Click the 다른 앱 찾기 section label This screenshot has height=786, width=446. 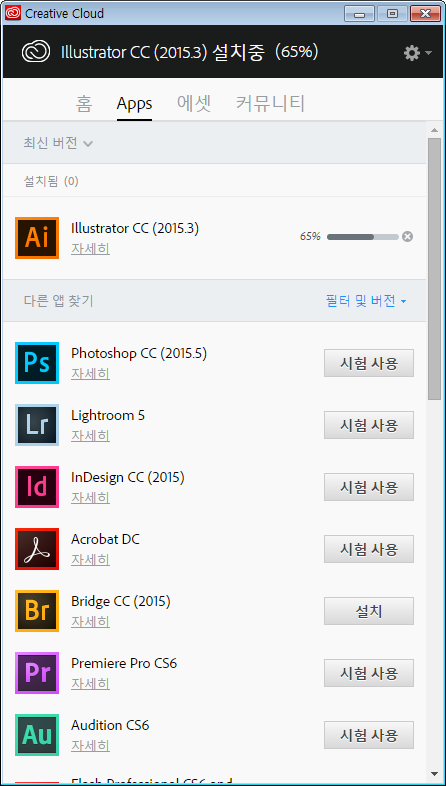58,301
